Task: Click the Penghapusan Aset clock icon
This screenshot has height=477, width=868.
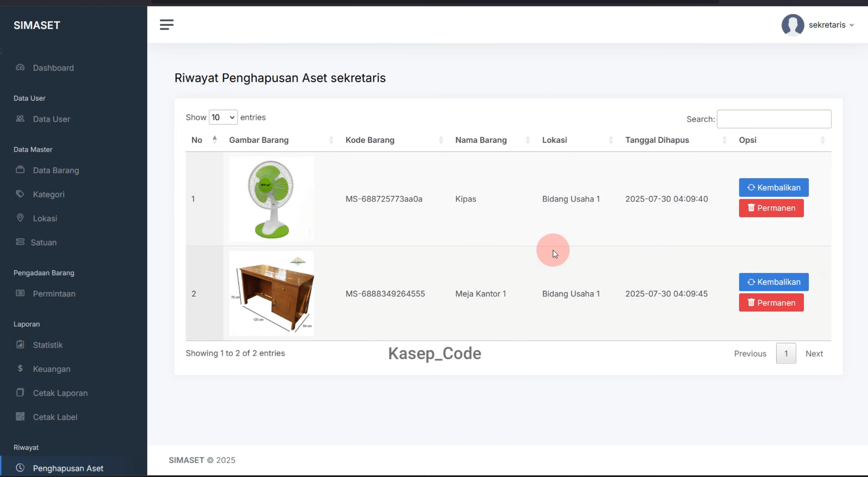Action: (x=20, y=468)
